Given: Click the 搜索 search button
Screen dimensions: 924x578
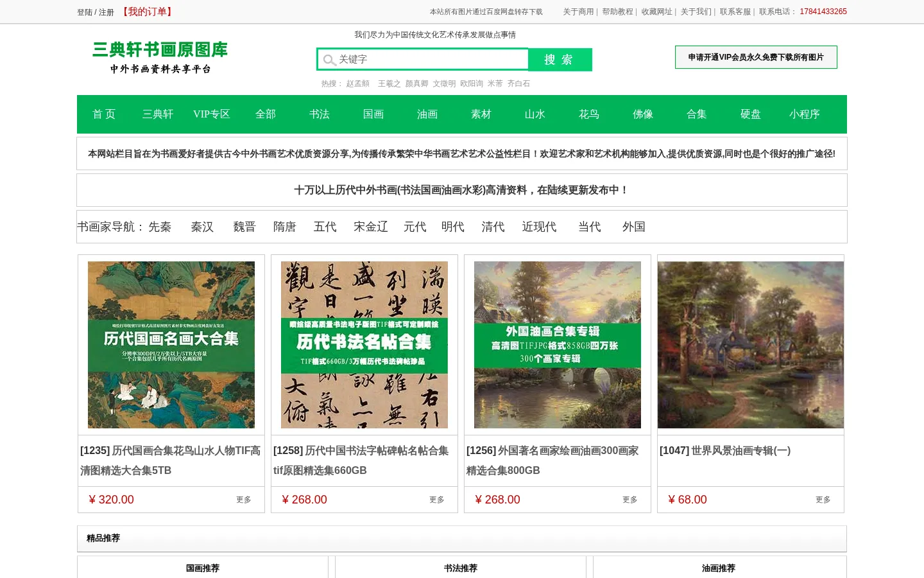Looking at the screenshot, I should pos(560,59).
